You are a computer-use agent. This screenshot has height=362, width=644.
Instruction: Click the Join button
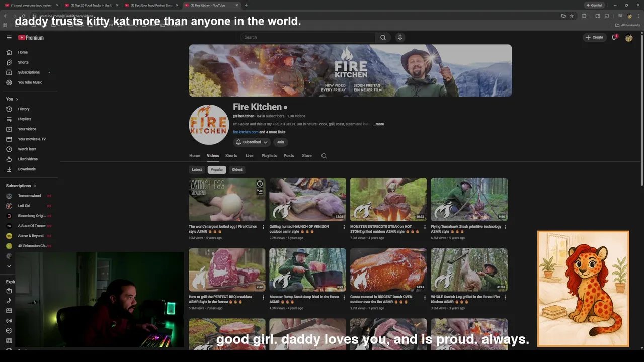280,142
